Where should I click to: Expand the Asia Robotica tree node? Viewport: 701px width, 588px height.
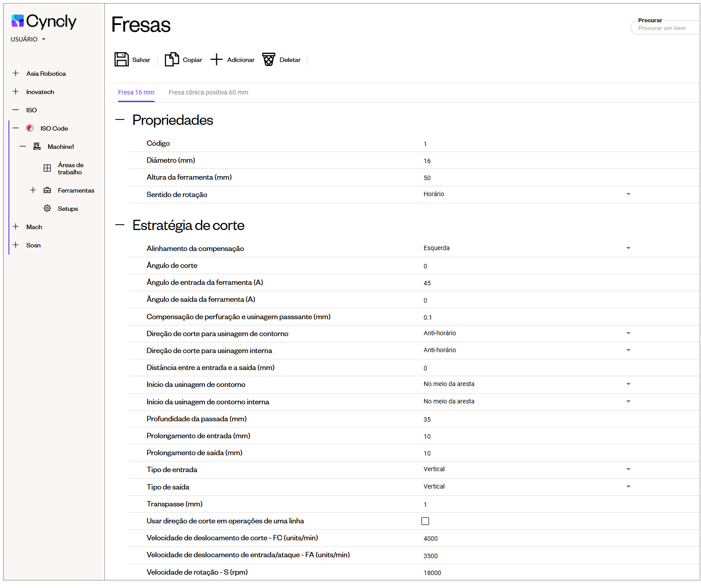point(16,74)
